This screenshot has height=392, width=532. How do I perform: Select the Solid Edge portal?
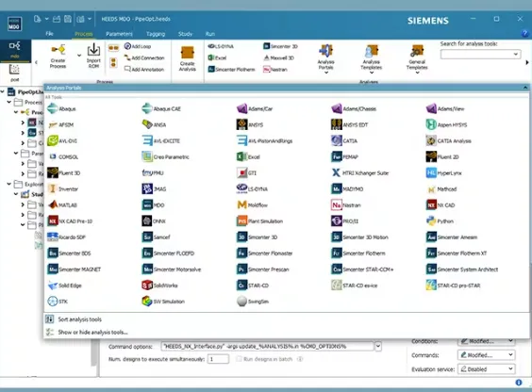64,286
